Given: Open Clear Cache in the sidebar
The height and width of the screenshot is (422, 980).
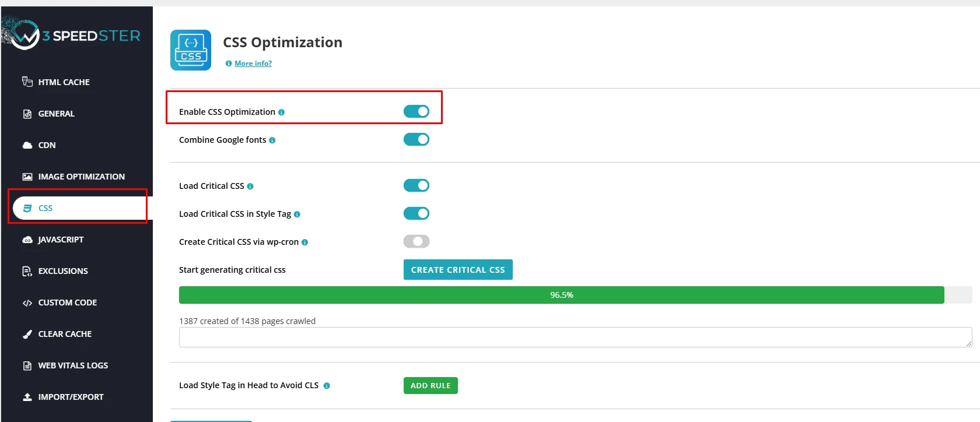Looking at the screenshot, I should (x=65, y=334).
